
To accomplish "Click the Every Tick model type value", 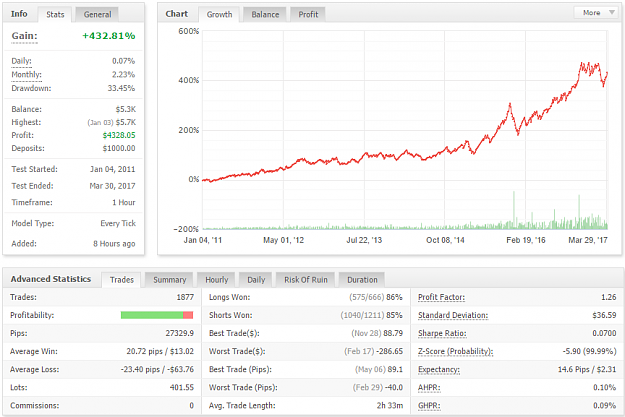I will pos(118,223).
